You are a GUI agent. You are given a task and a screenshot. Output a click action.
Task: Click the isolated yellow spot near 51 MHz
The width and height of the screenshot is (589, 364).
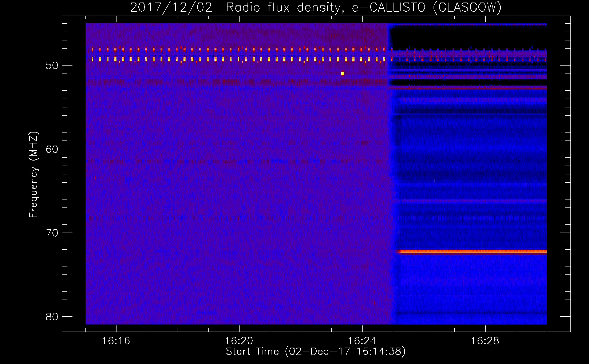coord(343,74)
